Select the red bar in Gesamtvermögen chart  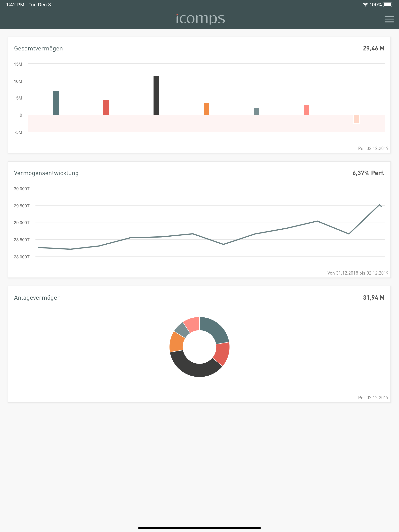pos(106,107)
